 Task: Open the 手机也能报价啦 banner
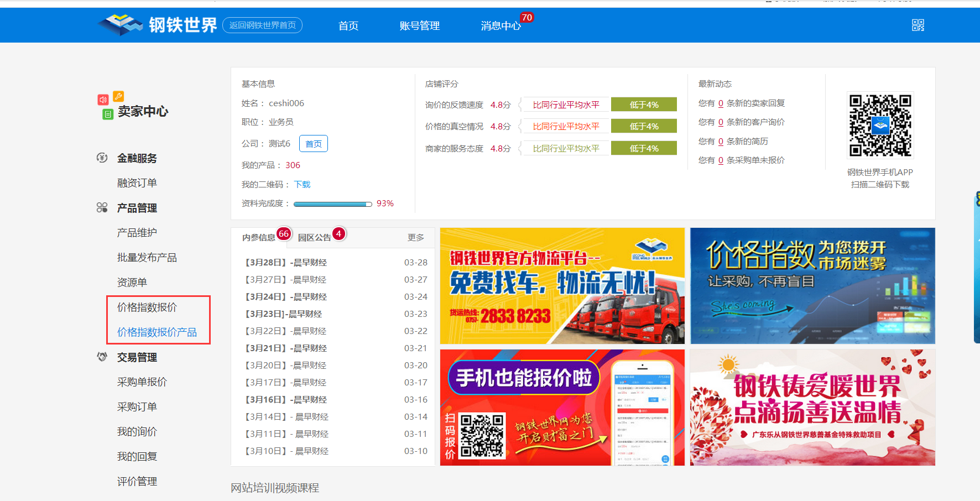click(562, 408)
